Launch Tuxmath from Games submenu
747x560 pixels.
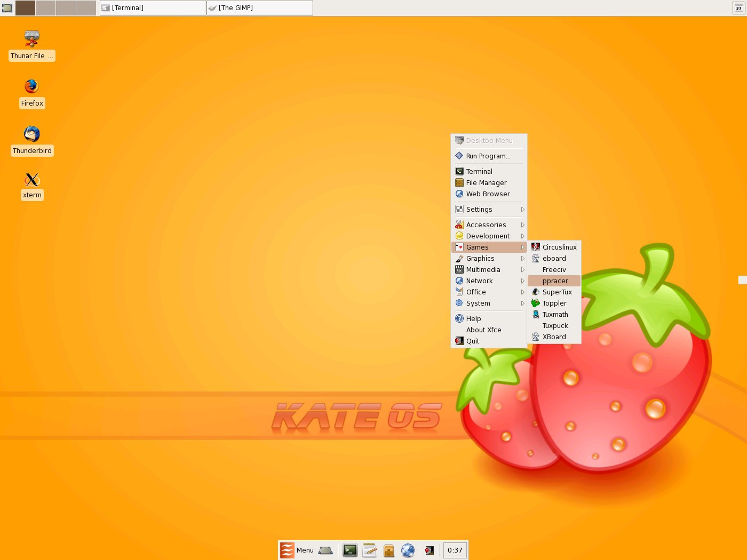point(554,314)
